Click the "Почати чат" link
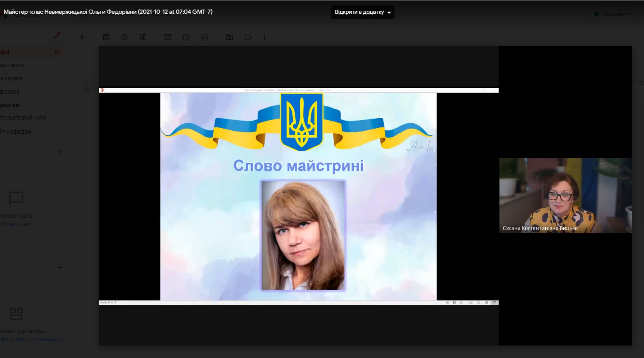This screenshot has height=358, width=644. pos(16,224)
